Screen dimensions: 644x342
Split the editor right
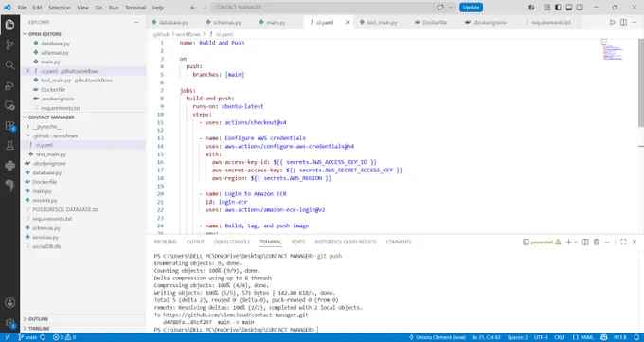(623, 22)
